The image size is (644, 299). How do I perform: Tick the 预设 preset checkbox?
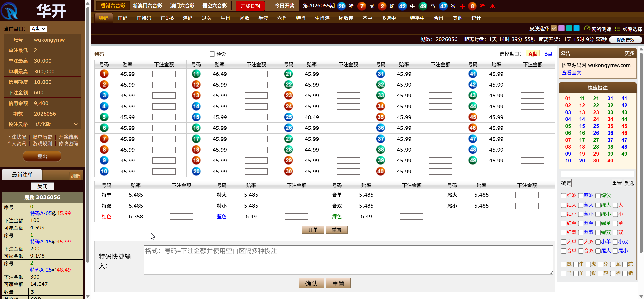coord(212,54)
